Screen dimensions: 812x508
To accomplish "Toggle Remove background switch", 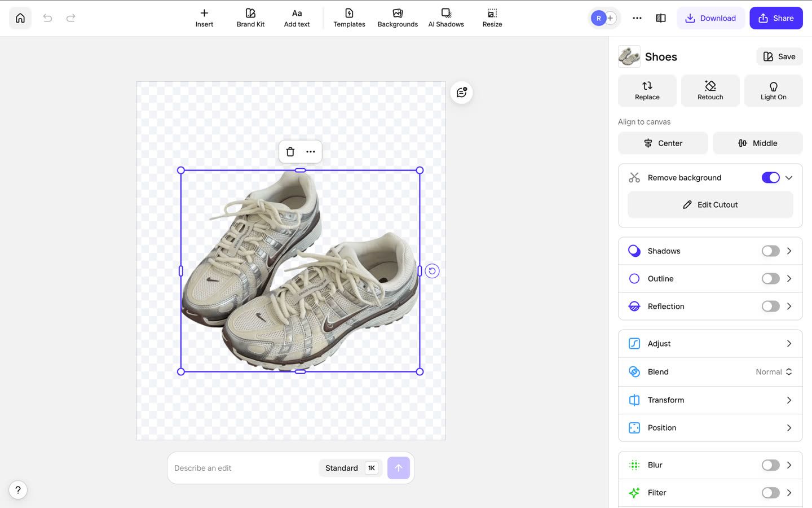I will coord(770,178).
